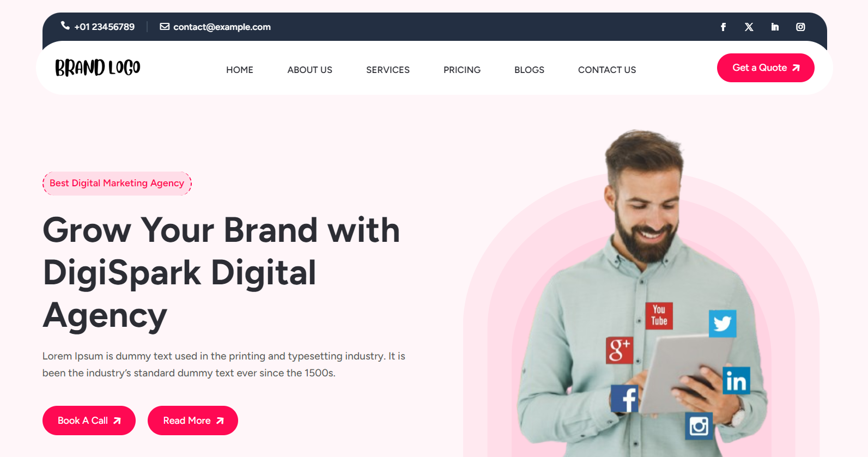Viewport: 868px width, 457px height.
Task: Click the envelope icon beside contact email
Action: click(165, 27)
